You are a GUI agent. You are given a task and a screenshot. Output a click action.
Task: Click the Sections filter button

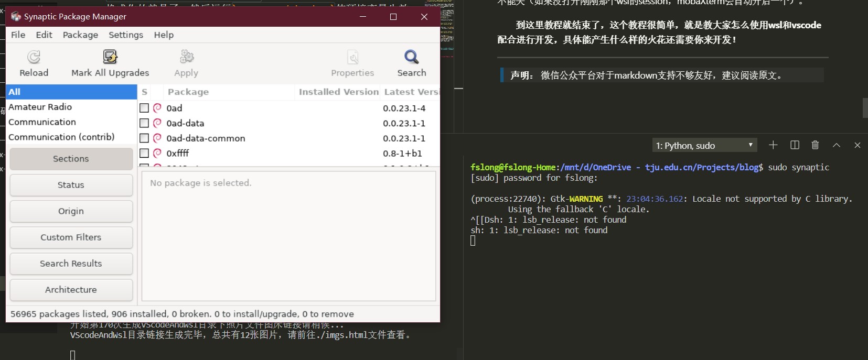click(71, 159)
